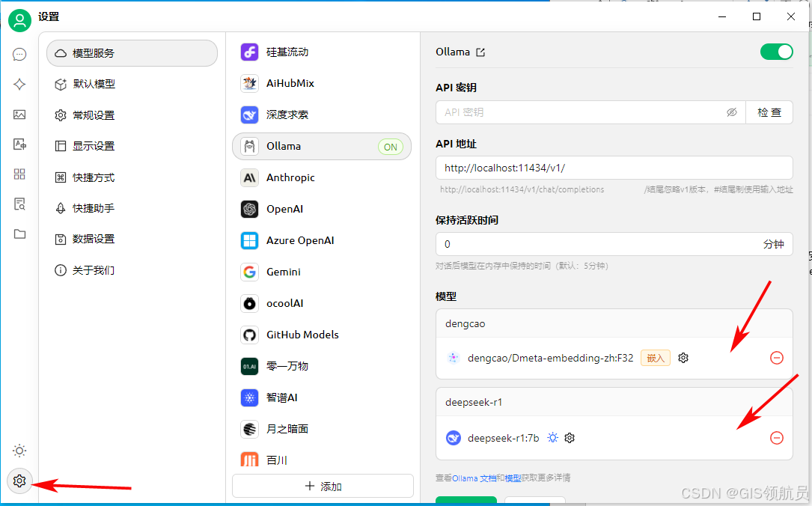
Task: Open 快捷助手 settings menu
Action: [132, 208]
